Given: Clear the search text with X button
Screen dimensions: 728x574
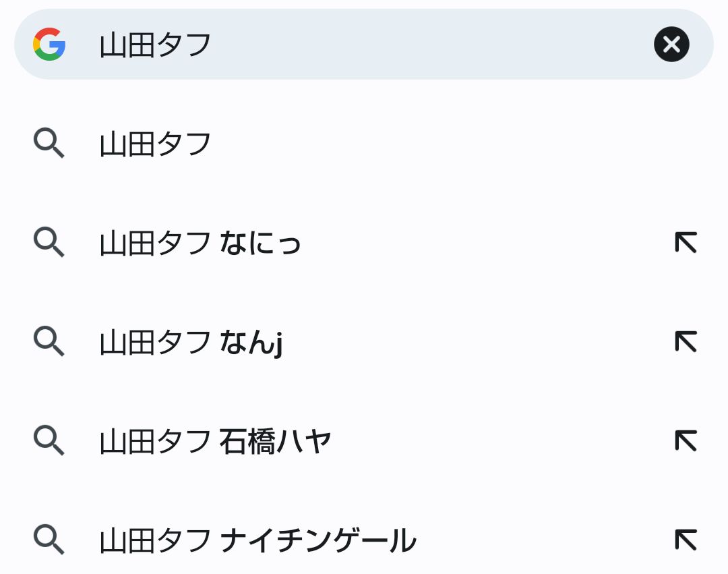Looking at the screenshot, I should point(671,44).
